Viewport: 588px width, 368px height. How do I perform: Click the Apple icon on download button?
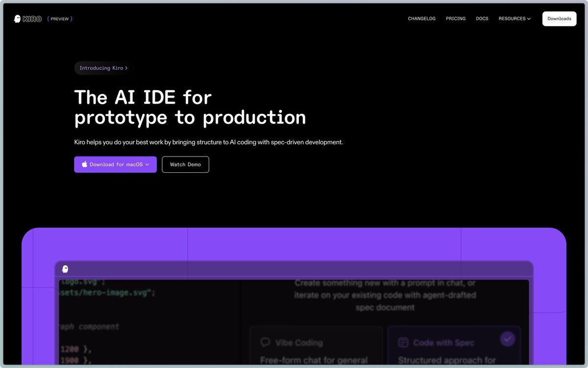84,164
